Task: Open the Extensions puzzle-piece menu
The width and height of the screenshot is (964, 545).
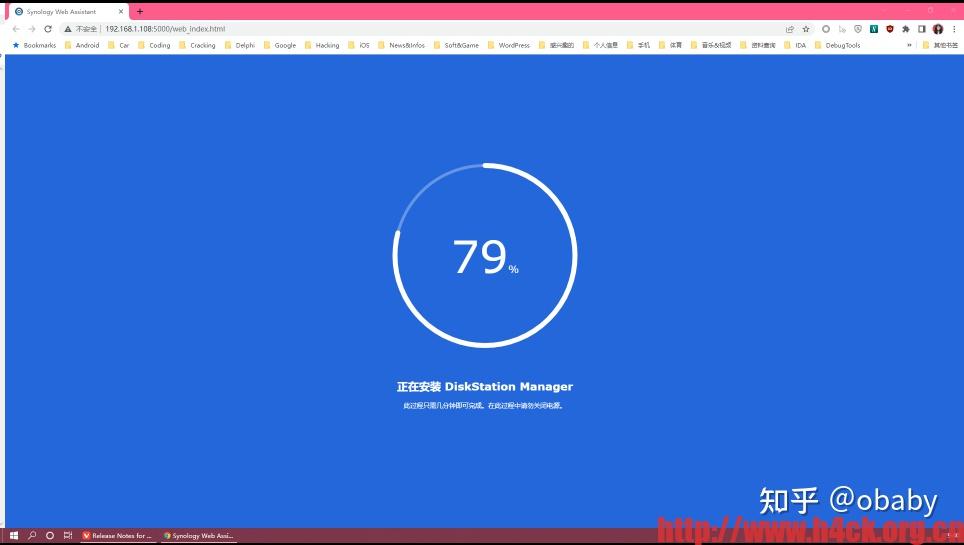Action: (x=906, y=29)
